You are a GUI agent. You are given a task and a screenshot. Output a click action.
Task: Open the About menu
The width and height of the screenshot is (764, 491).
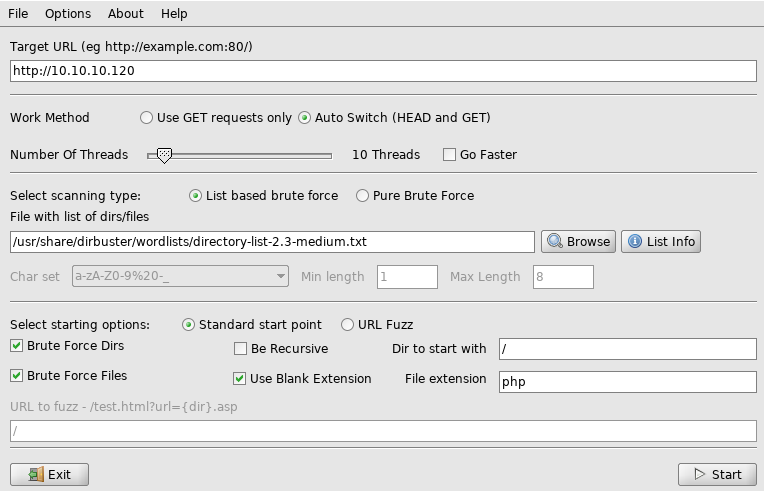click(x=126, y=14)
